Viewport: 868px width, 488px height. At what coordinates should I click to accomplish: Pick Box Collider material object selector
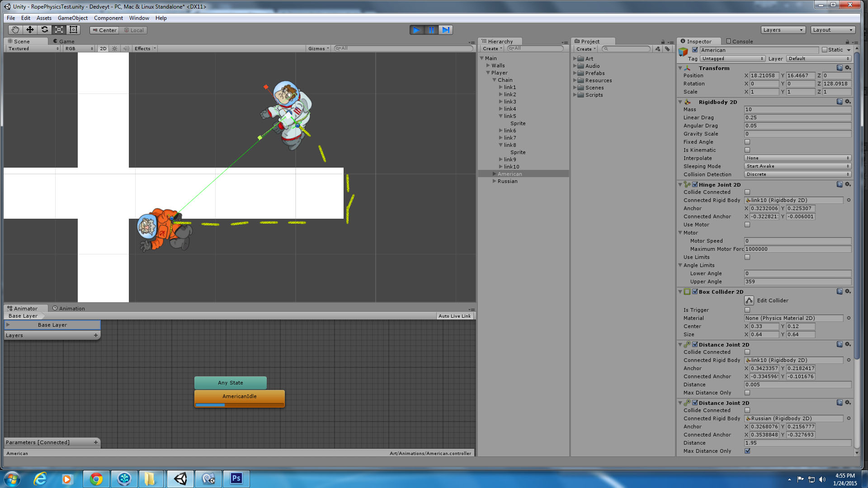[x=849, y=318]
